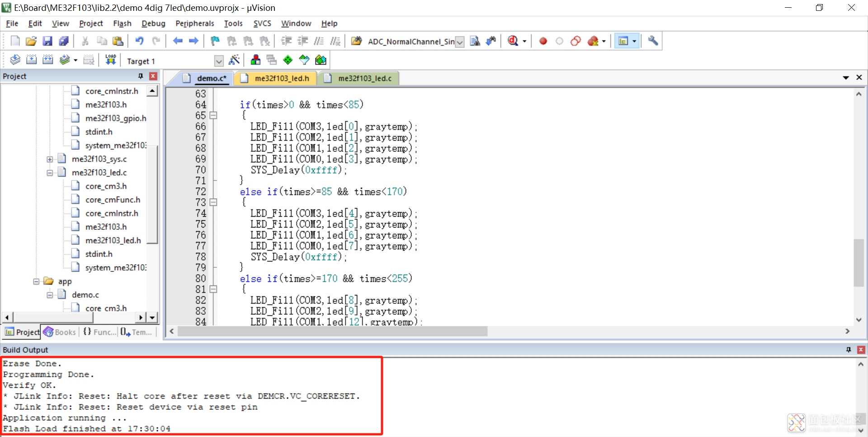Screen dimensions: 868x437
Task: Collapse the app folder in project tree
Action: 36,281
